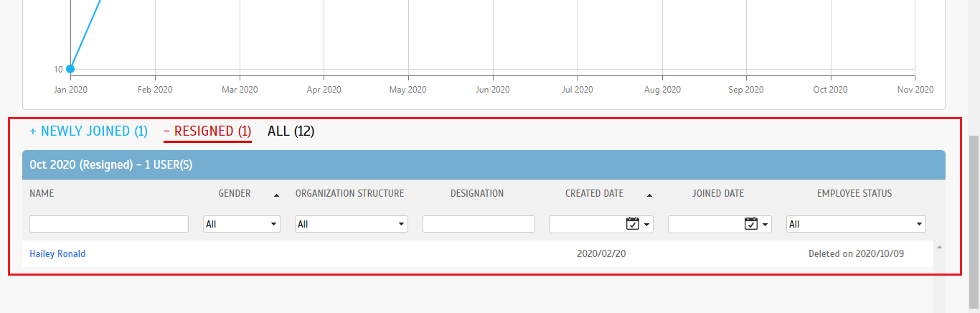Show the All (12) users tab
980x313 pixels.
(x=291, y=131)
